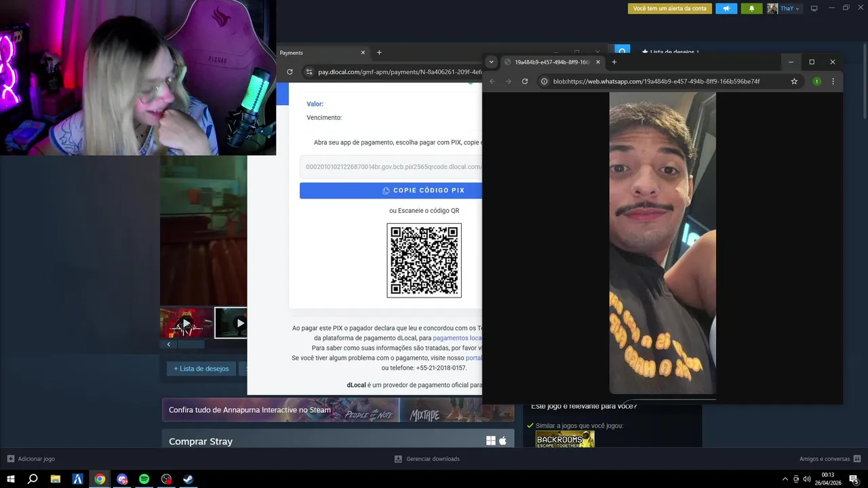Screen dimensions: 868x488
Task: Open tab search dropdown in WhatsApp window
Action: [x=491, y=62]
